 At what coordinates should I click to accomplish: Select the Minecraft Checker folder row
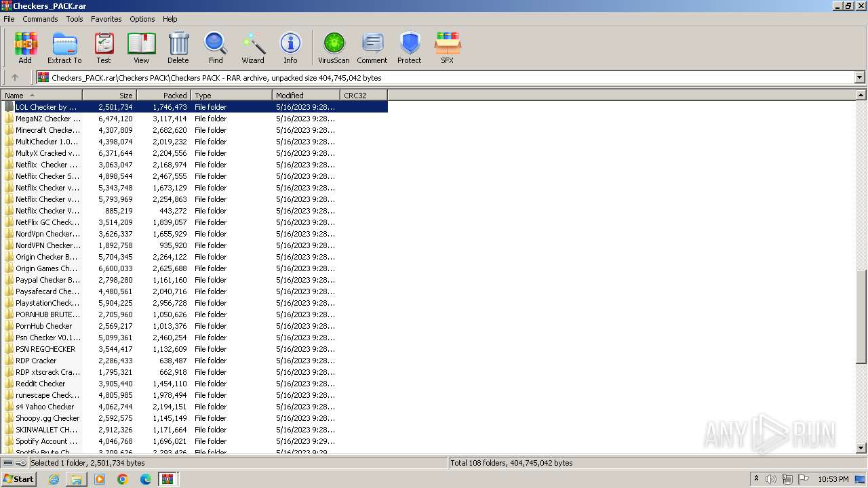coord(195,130)
